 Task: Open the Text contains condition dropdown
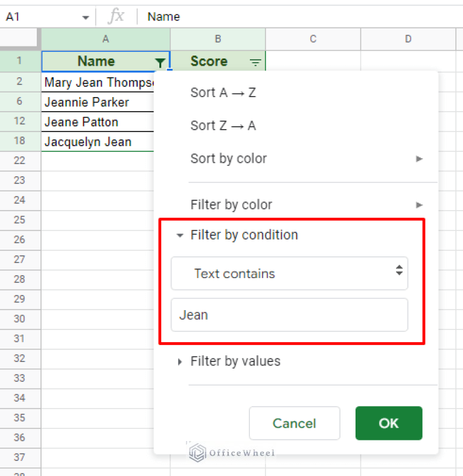(x=289, y=273)
